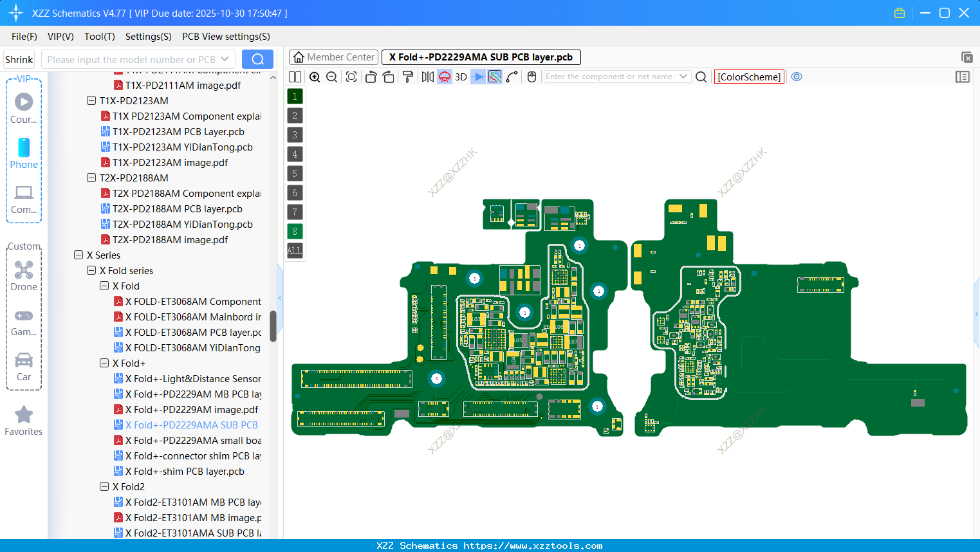980x552 pixels.
Task: Open the model number search dropdown
Action: click(x=225, y=59)
